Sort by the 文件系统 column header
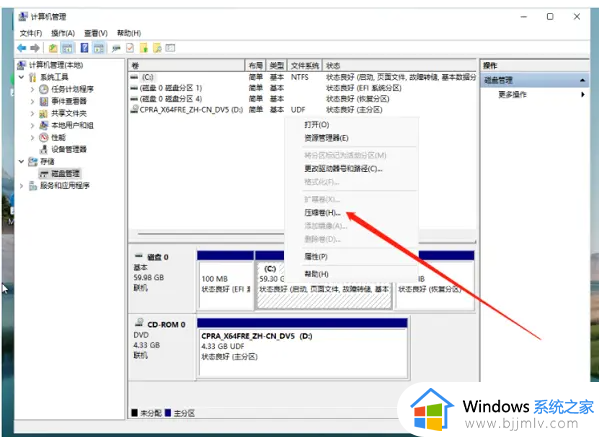The height and width of the screenshot is (437, 599). coord(305,66)
